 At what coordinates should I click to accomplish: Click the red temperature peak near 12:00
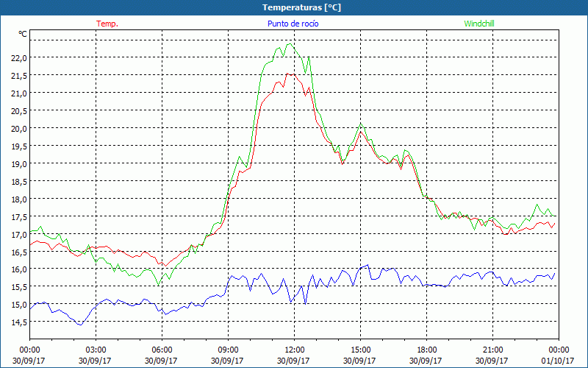click(x=287, y=74)
